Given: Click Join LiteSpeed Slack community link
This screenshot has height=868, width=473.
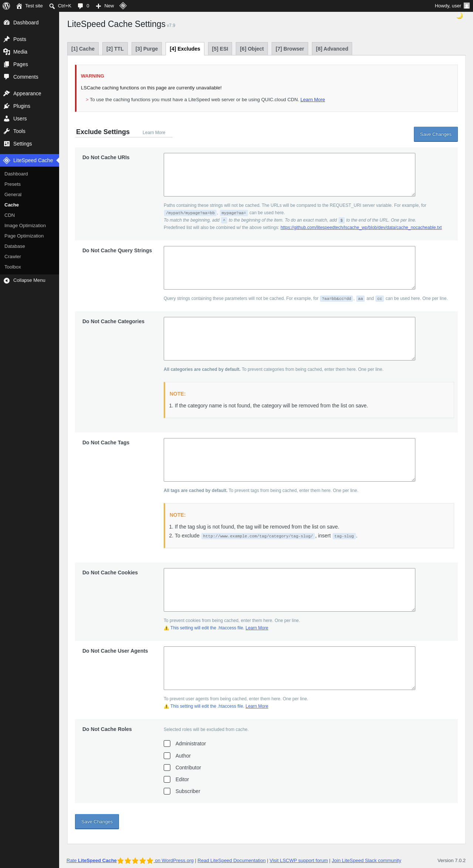Looking at the screenshot, I should (366, 861).
